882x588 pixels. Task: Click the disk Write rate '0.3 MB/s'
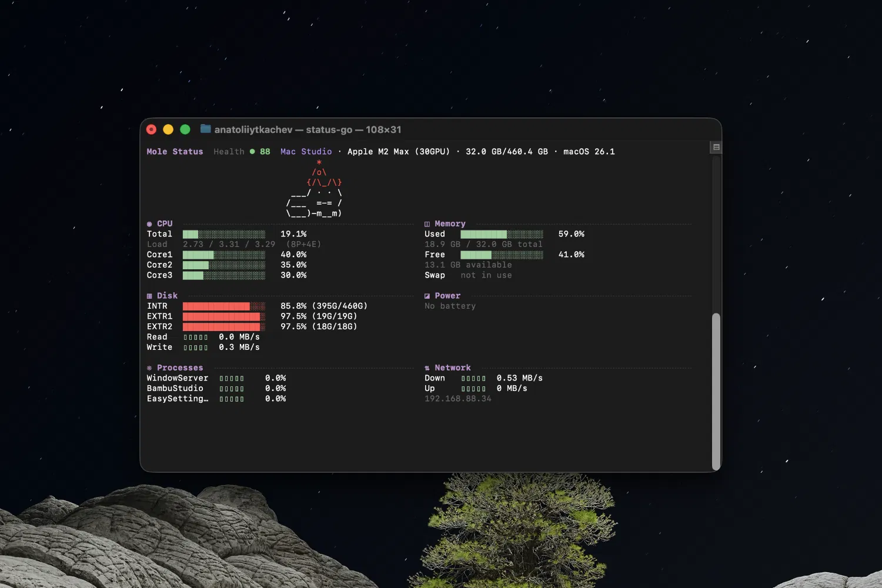click(x=239, y=348)
